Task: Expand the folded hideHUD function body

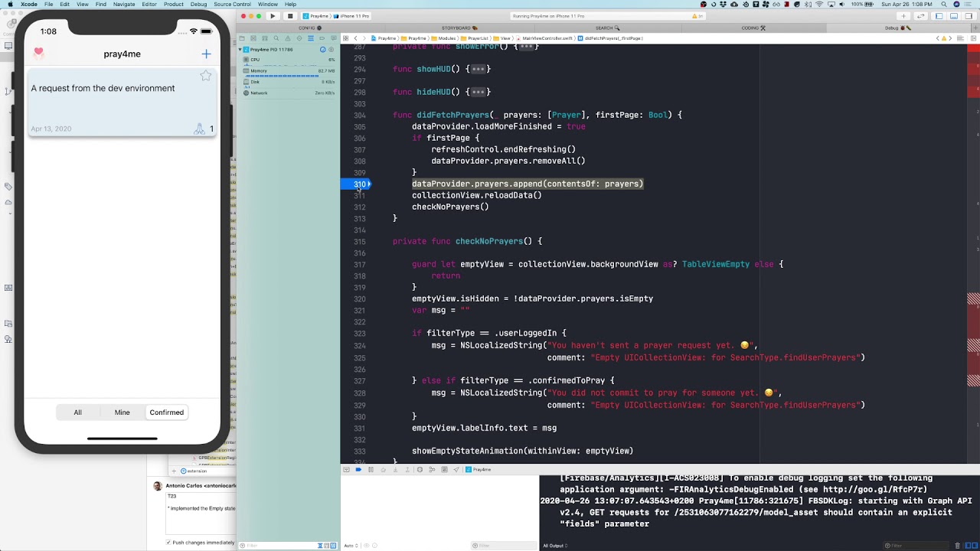Action: click(x=478, y=93)
